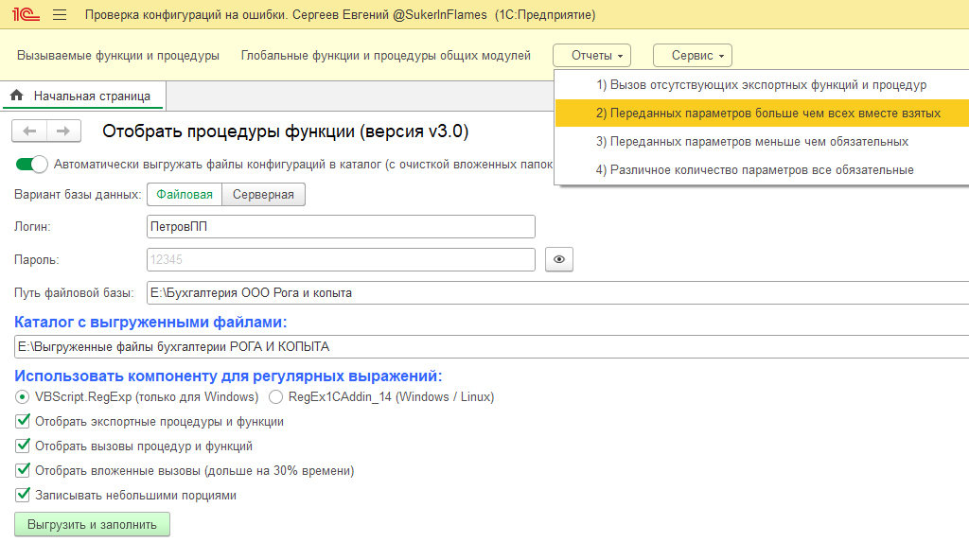Expand the Отчеты dropdown button

(x=591, y=56)
